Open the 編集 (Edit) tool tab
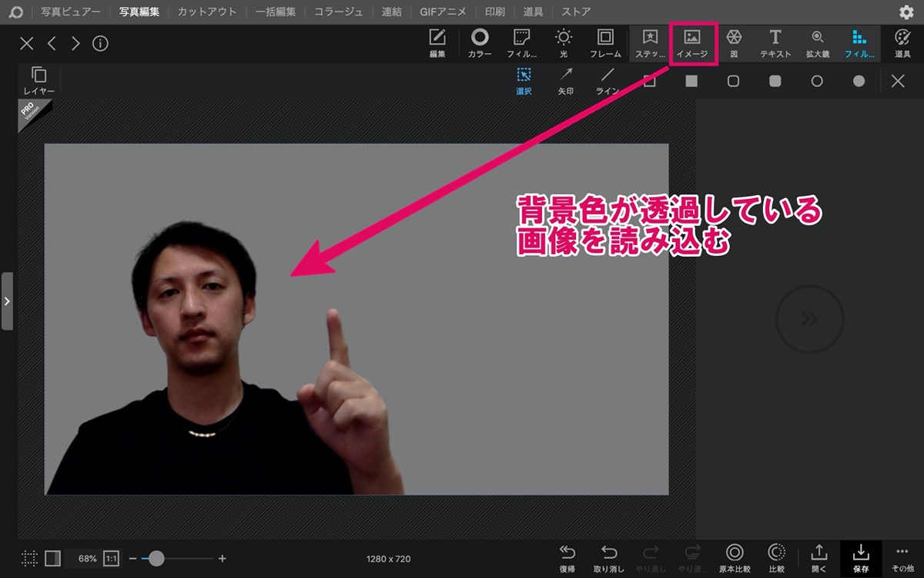This screenshot has width=924, height=578. 437,44
